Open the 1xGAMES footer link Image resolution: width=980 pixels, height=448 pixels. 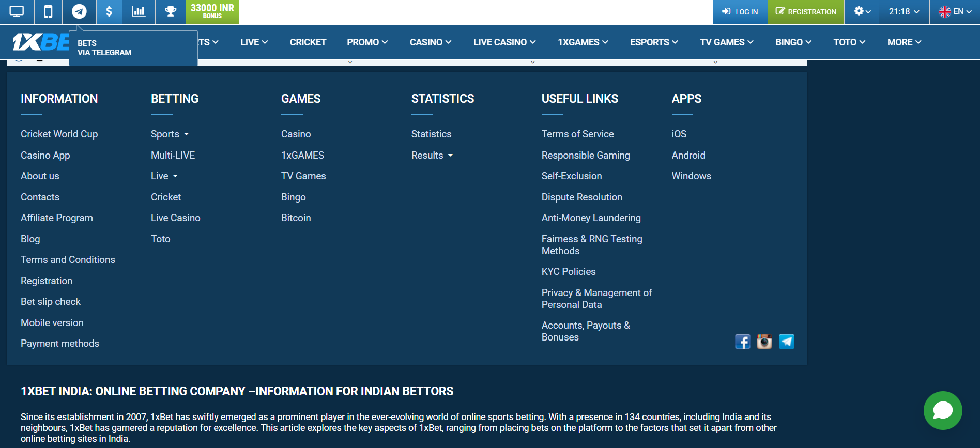click(303, 155)
